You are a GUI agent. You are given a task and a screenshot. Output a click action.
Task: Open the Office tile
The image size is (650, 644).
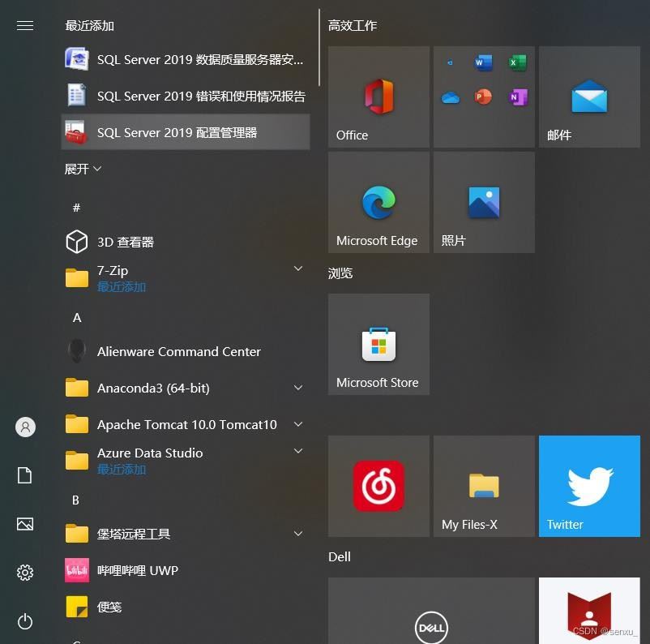[378, 97]
